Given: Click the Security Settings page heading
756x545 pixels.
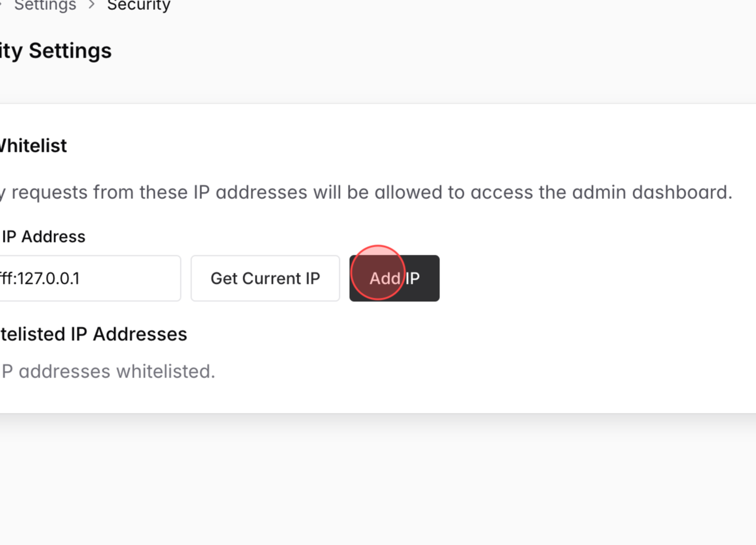Looking at the screenshot, I should [x=55, y=51].
